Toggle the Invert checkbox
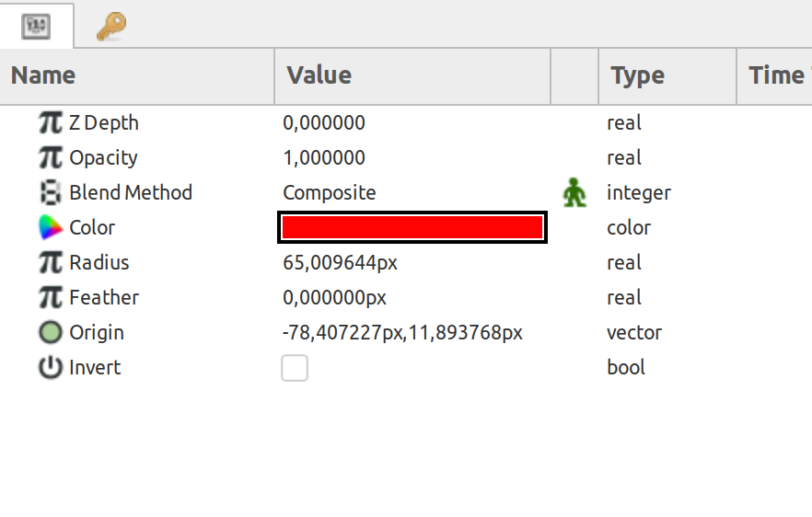Viewport: 812px width, 517px height. [x=295, y=368]
